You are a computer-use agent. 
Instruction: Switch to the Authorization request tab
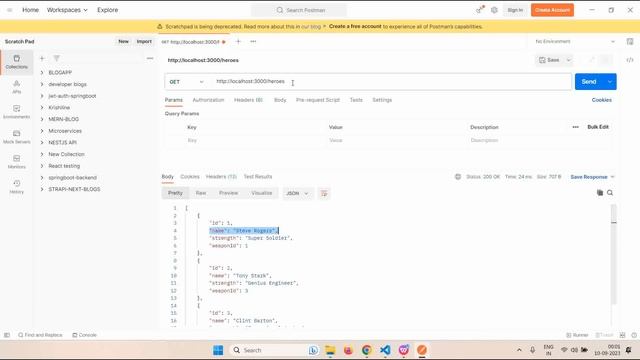pyautogui.click(x=208, y=100)
